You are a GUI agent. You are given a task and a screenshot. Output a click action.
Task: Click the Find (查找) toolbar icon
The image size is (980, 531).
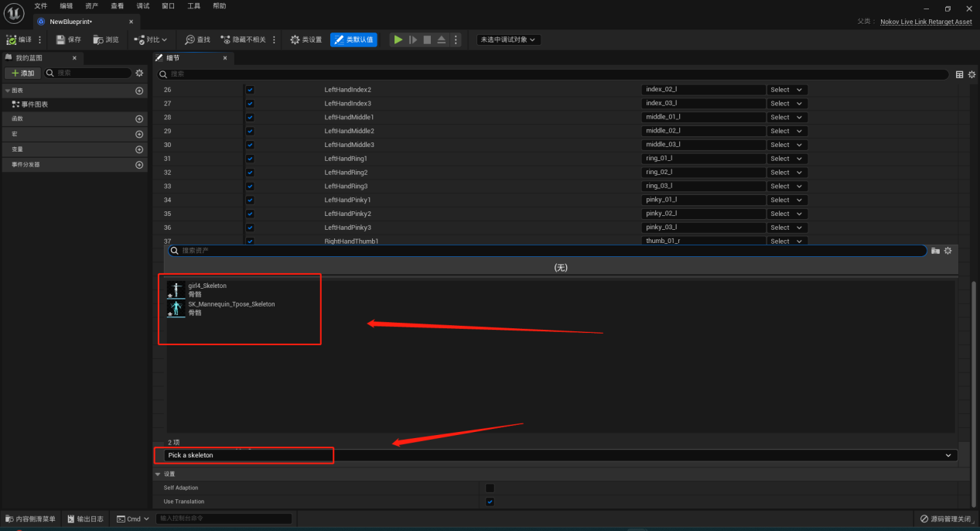[x=190, y=39]
